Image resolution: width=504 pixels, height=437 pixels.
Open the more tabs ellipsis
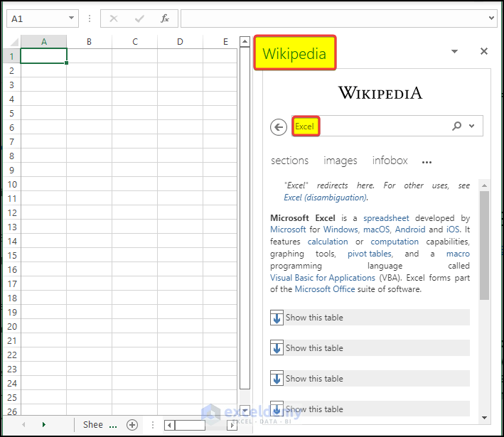(427, 162)
